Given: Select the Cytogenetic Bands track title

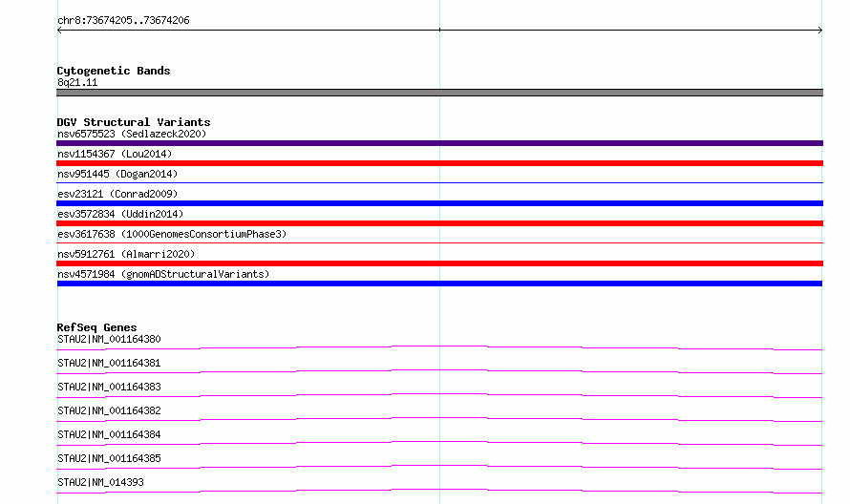Looking at the screenshot, I should click(114, 71).
